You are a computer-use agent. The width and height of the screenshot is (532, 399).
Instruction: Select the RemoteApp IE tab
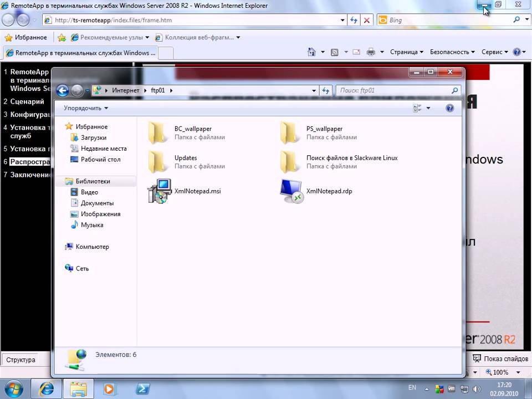pos(81,53)
